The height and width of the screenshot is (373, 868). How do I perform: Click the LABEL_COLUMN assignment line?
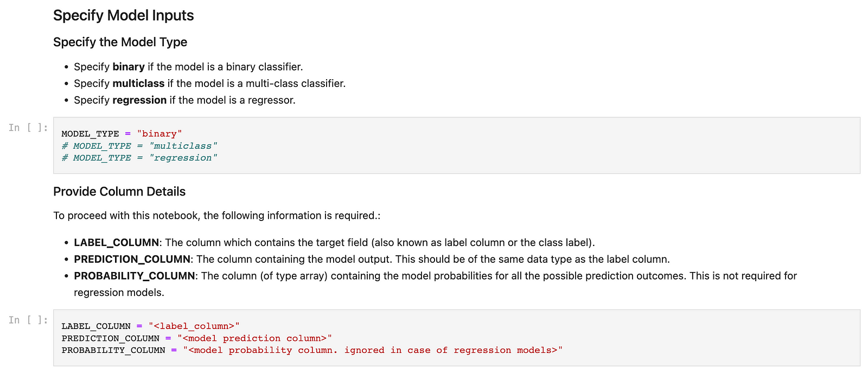150,326
